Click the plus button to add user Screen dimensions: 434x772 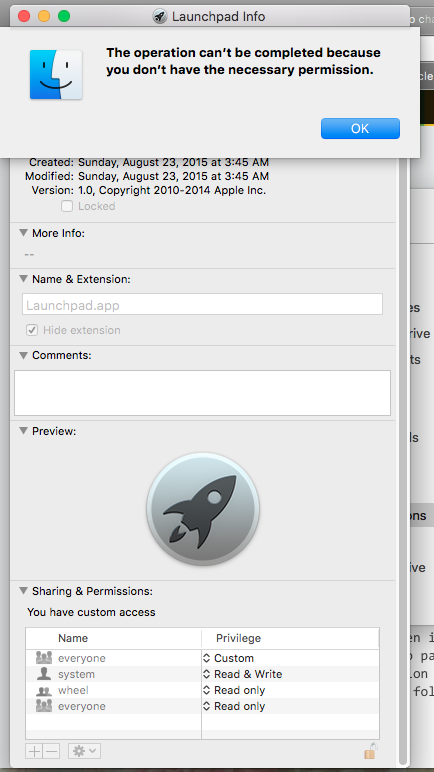click(x=34, y=751)
